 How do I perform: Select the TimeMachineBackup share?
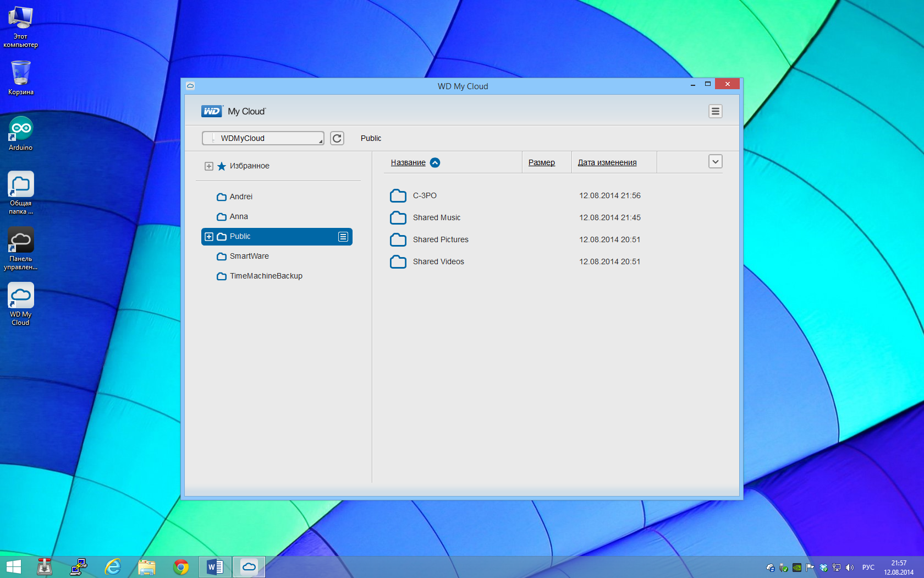click(x=266, y=276)
